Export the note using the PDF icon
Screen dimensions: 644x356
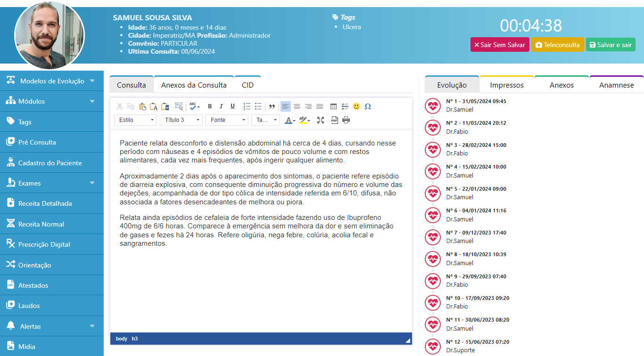(335, 120)
